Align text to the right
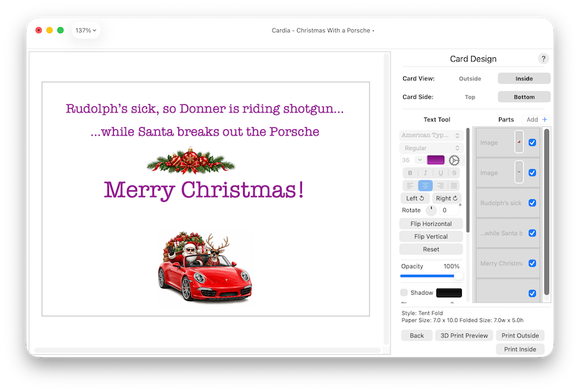The width and height of the screenshot is (580, 392). [x=440, y=186]
